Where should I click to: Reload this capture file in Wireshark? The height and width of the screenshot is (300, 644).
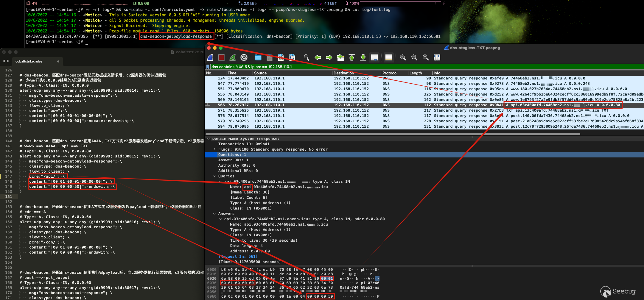292,57
